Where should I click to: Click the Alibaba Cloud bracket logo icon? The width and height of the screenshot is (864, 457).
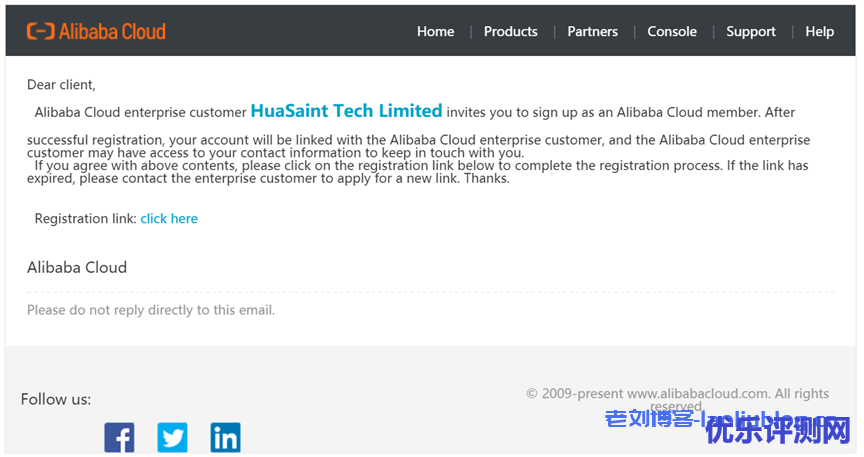(x=40, y=31)
